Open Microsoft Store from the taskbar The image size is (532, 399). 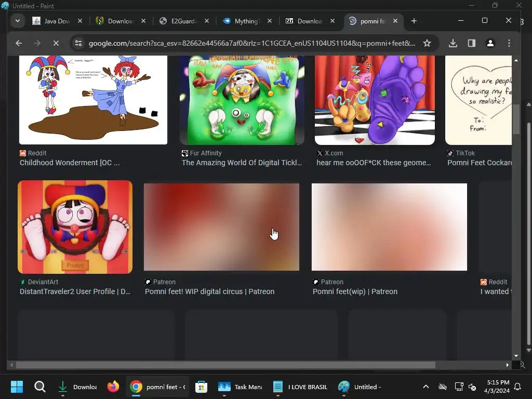pyautogui.click(x=201, y=387)
